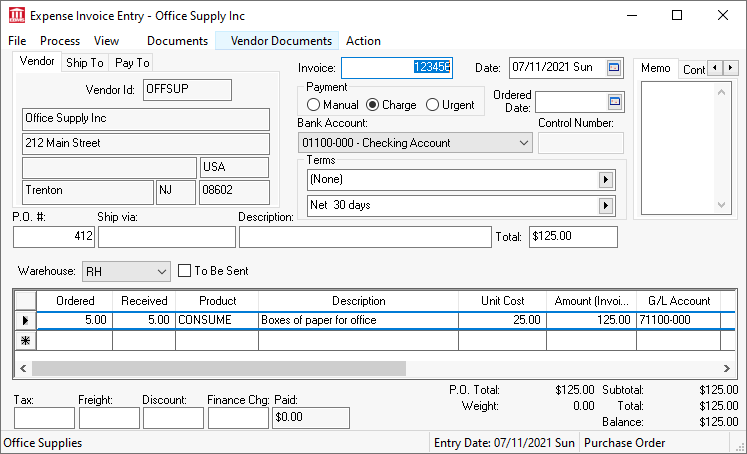Select the new row asterisk marker

click(x=24, y=340)
